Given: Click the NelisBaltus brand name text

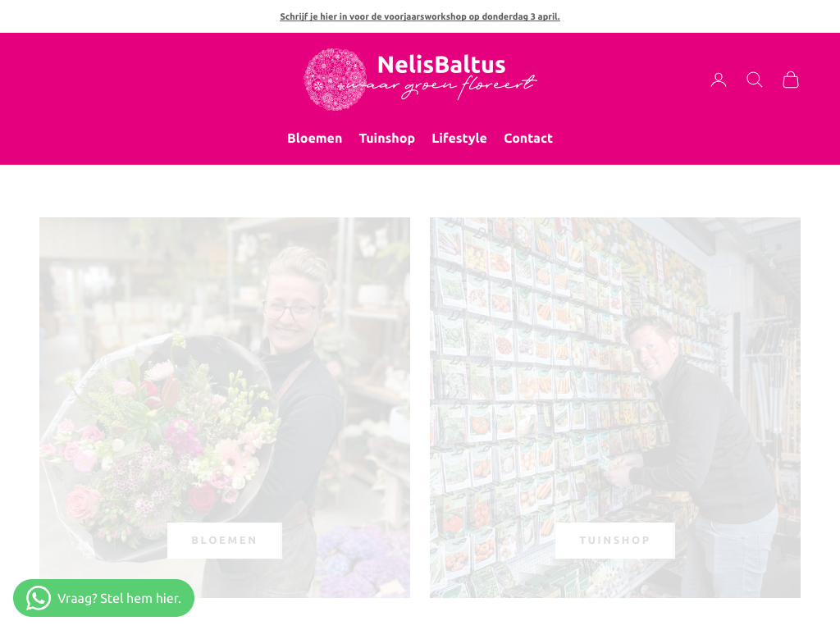Looking at the screenshot, I should [441, 65].
